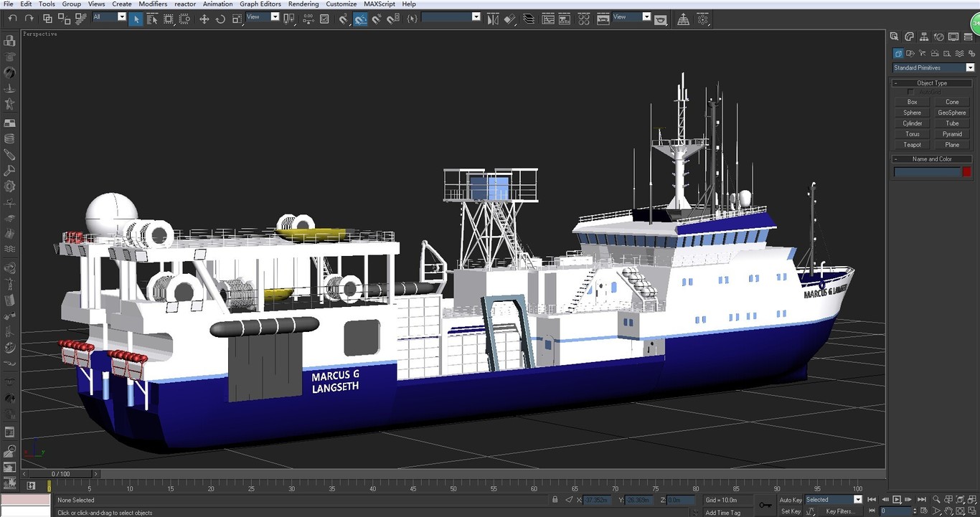
Task: Open the Select by Name tool
Action: click(x=152, y=19)
